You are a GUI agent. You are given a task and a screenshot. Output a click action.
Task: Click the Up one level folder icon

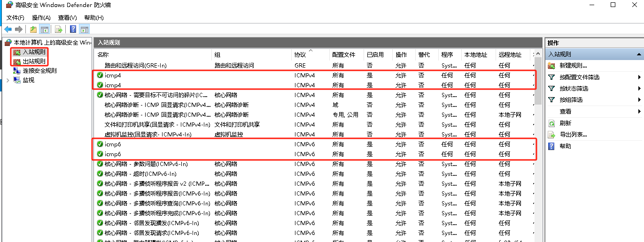point(33,30)
